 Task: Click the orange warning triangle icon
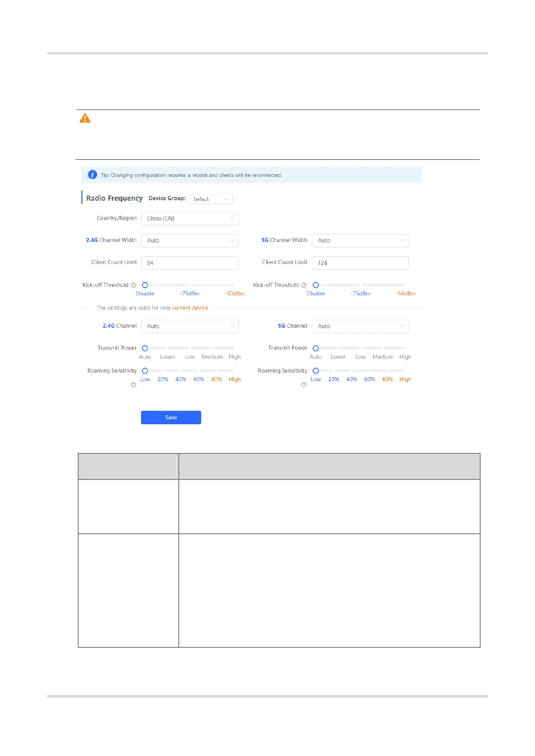coord(85,118)
